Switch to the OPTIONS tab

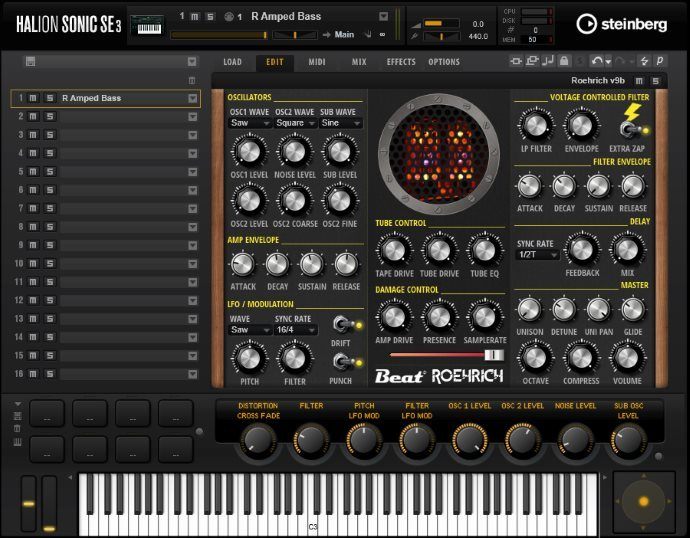tap(444, 62)
